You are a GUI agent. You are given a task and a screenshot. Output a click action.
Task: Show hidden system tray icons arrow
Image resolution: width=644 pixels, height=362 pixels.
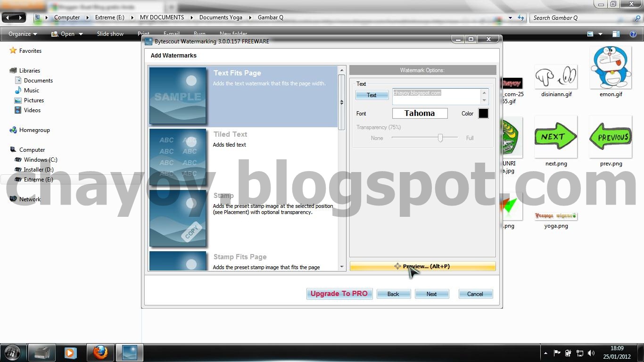coord(545,353)
